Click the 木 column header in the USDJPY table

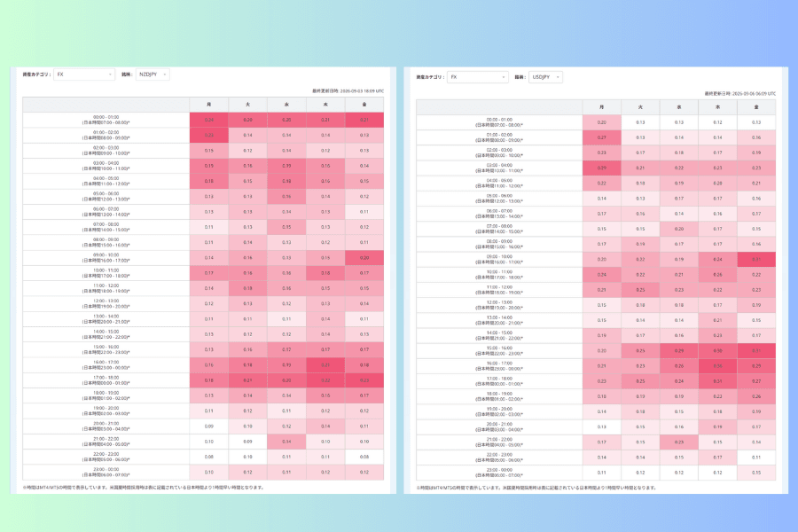coord(717,107)
